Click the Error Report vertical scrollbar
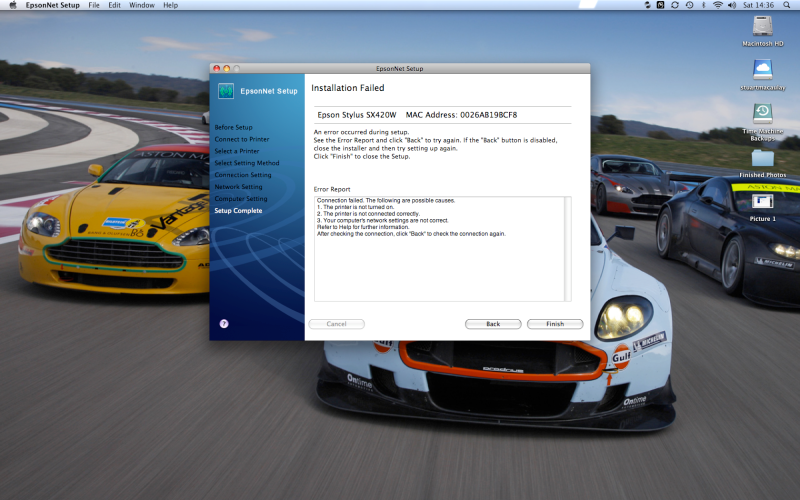Image resolution: width=800 pixels, height=500 pixels. point(568,248)
